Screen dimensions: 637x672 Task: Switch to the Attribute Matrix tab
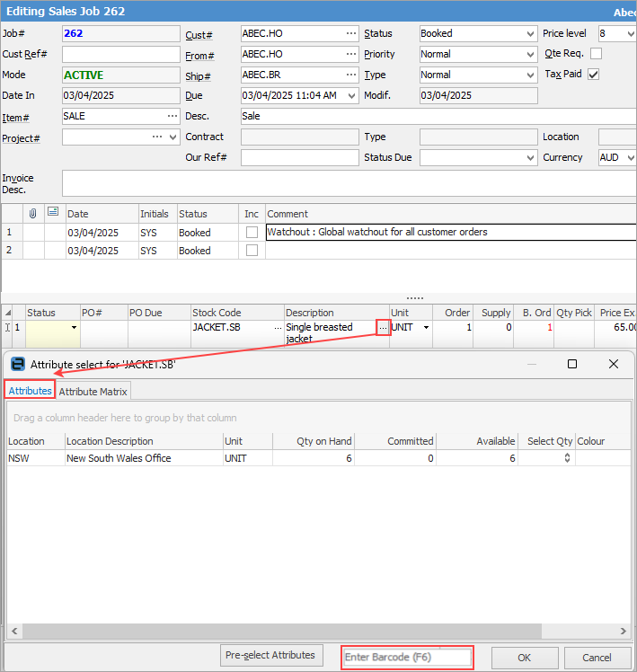pyautogui.click(x=94, y=391)
